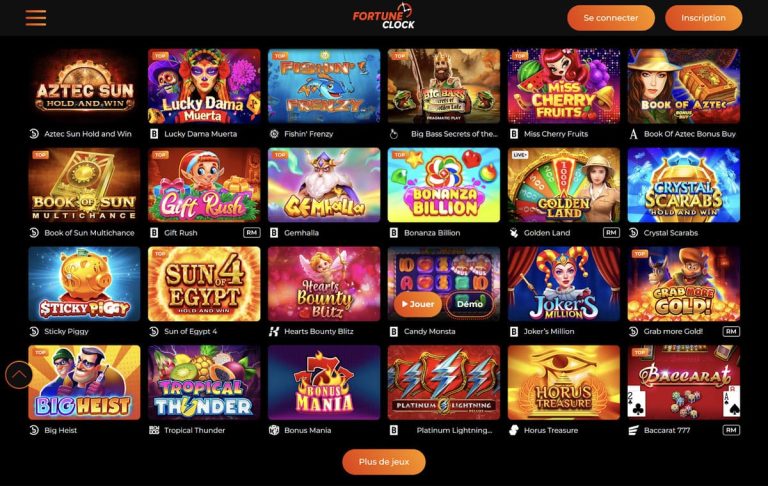This screenshot has height=486, width=768.
Task: Open the Bonanza Billion game thumbnail
Action: pyautogui.click(x=444, y=185)
